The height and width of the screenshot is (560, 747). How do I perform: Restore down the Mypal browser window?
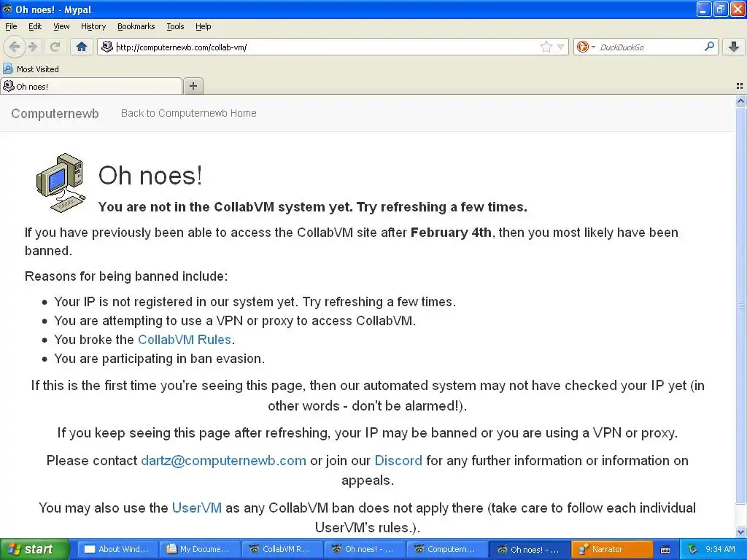coord(720,9)
